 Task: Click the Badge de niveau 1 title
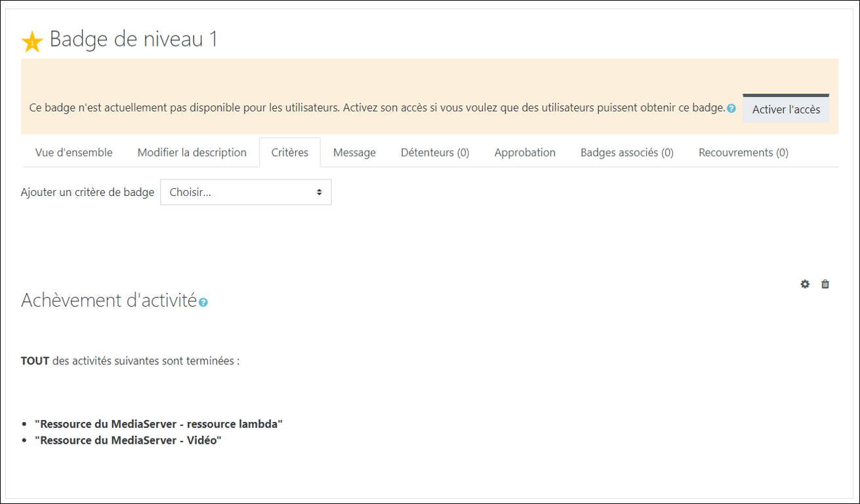[x=133, y=39]
